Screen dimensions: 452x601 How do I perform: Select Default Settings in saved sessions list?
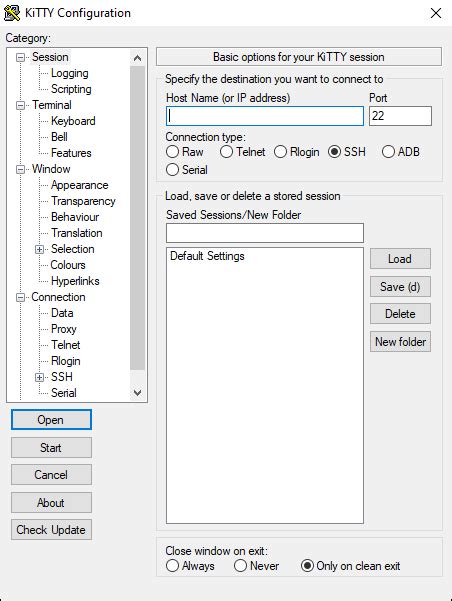click(x=207, y=256)
